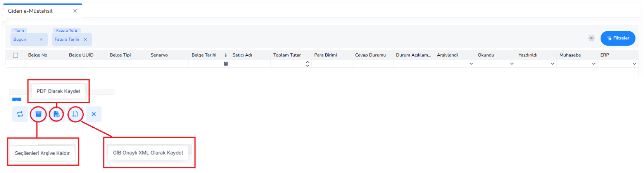Open settings gear next to Filtreler

click(591, 38)
